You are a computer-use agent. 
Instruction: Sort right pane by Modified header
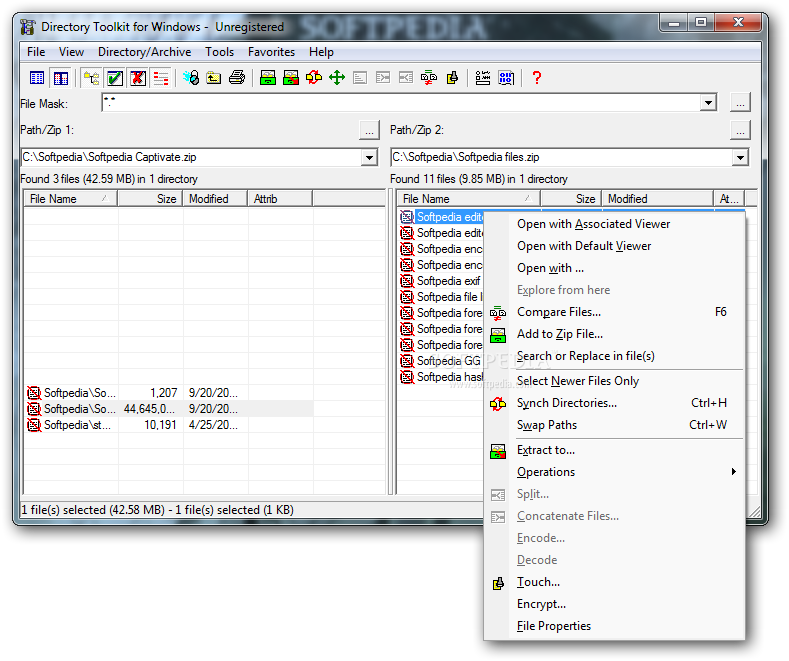click(657, 199)
